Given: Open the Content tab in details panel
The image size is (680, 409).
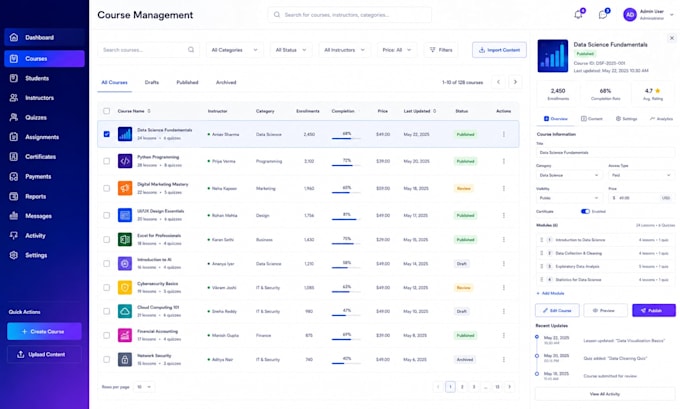Looking at the screenshot, I should 592,118.
